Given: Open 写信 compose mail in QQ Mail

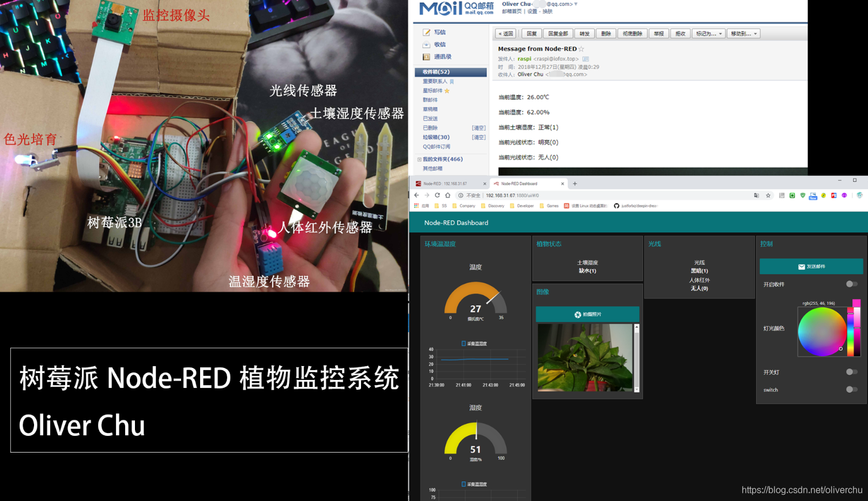Looking at the screenshot, I should [x=435, y=32].
